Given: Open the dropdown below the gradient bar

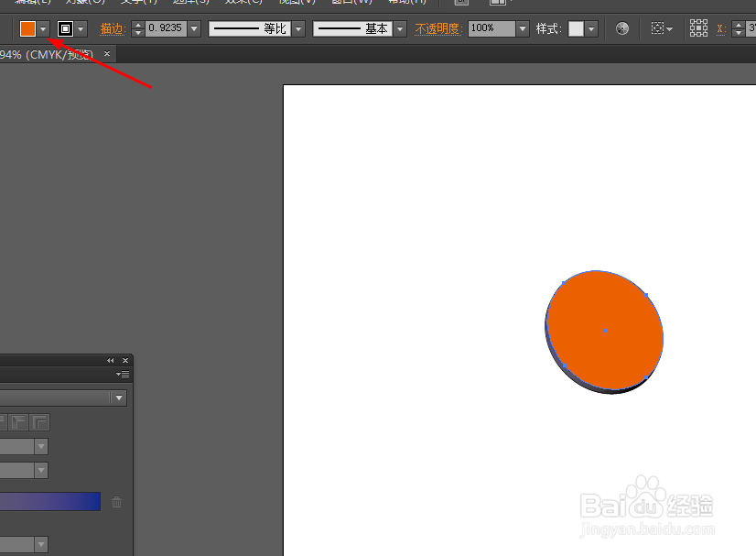Looking at the screenshot, I should pos(41,544).
